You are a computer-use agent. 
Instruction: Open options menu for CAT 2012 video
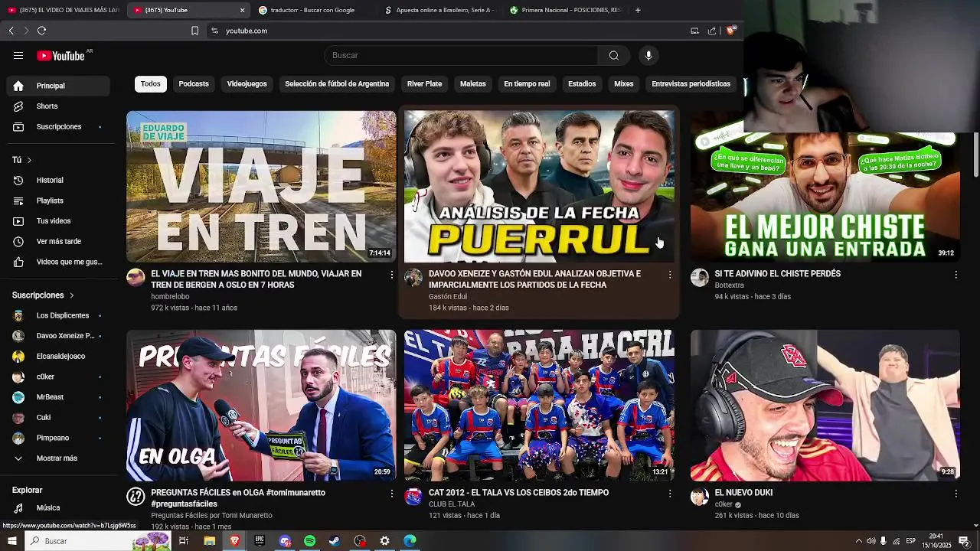click(670, 494)
